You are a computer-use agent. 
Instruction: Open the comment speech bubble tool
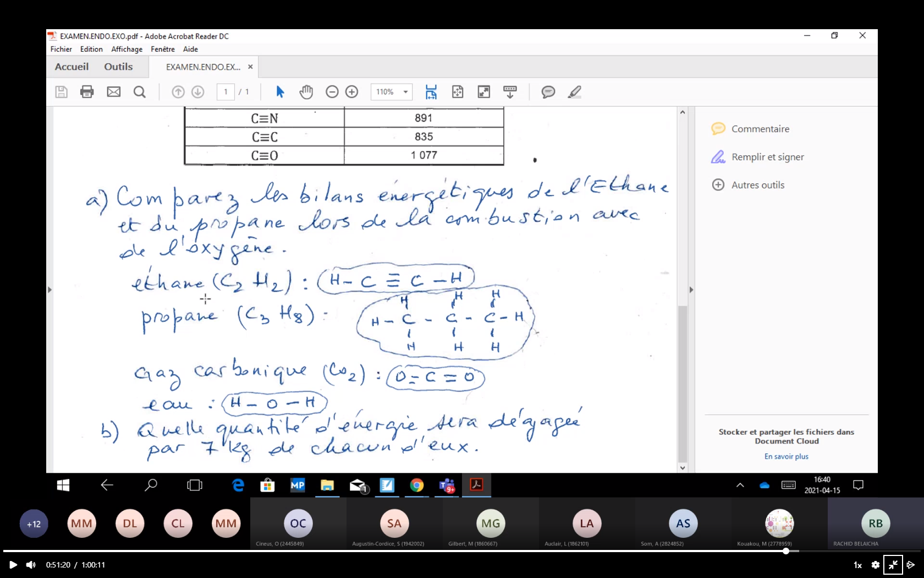pos(548,92)
